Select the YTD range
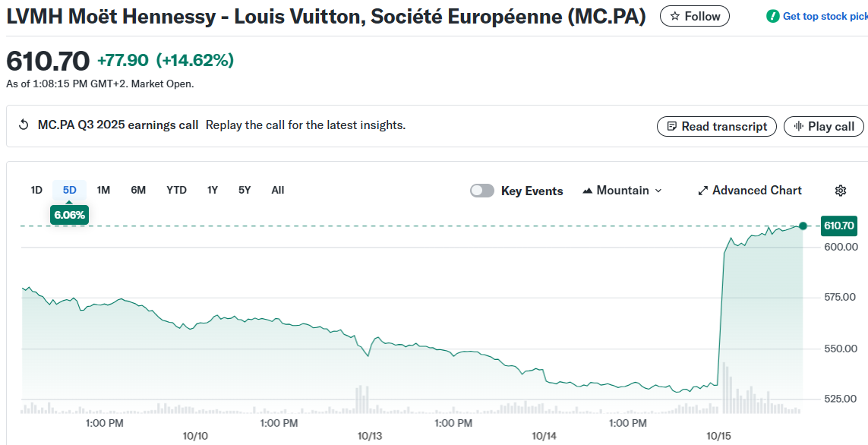 coord(176,190)
